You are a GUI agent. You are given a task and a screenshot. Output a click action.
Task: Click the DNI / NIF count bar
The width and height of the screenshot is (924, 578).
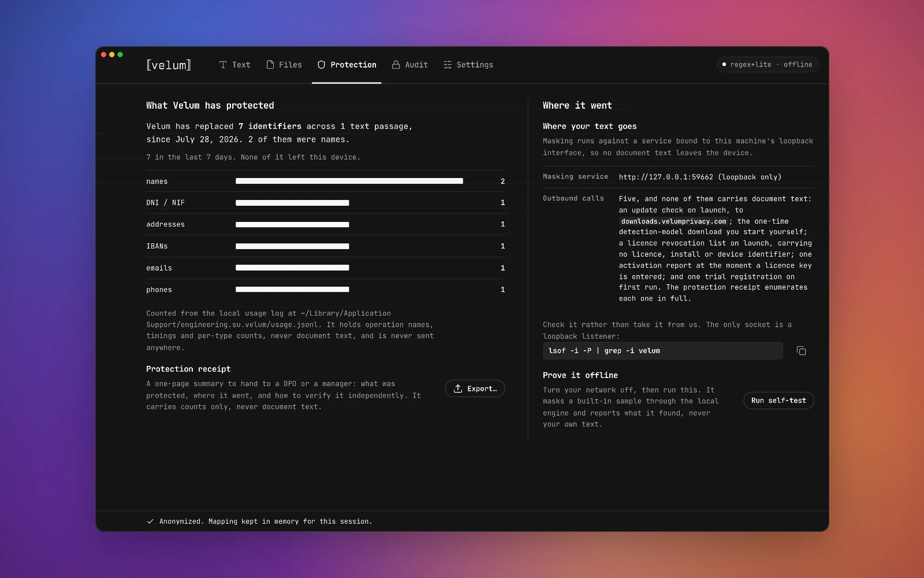click(292, 203)
